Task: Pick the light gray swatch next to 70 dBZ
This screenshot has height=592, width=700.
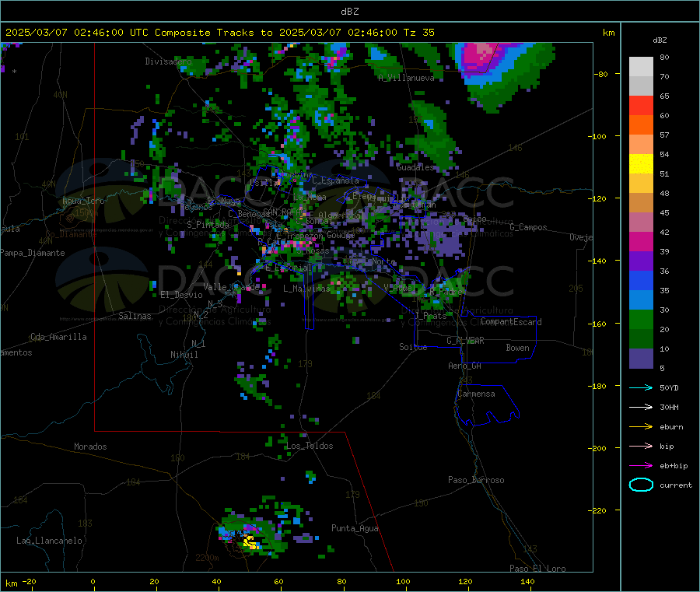Action: [641, 67]
